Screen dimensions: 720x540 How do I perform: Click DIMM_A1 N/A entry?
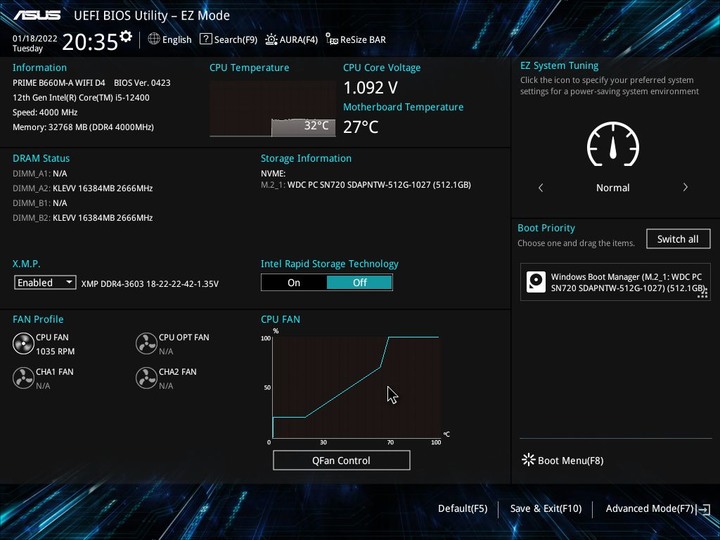(x=40, y=174)
